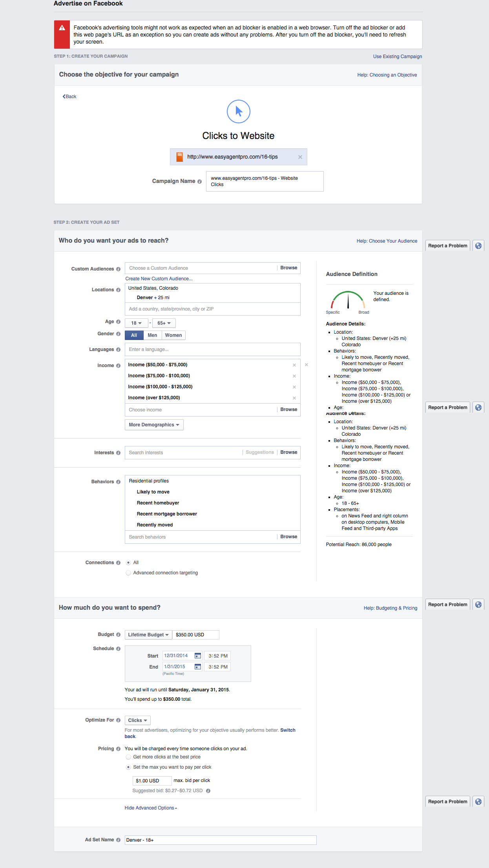Viewport: 489px width, 868px height.
Task: Browse interests
Action: [289, 452]
